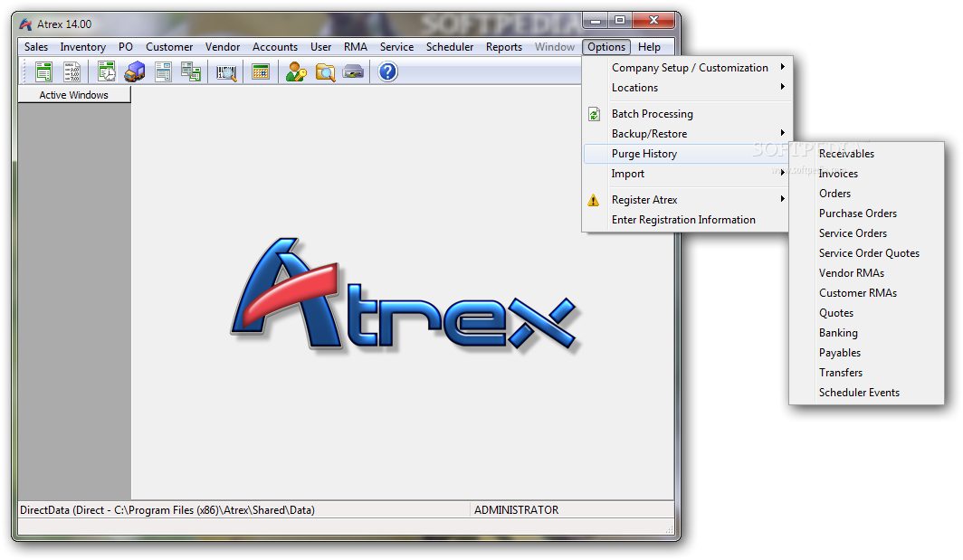
Task: Click the ADMINISTRATOR status bar entry
Action: [x=517, y=510]
